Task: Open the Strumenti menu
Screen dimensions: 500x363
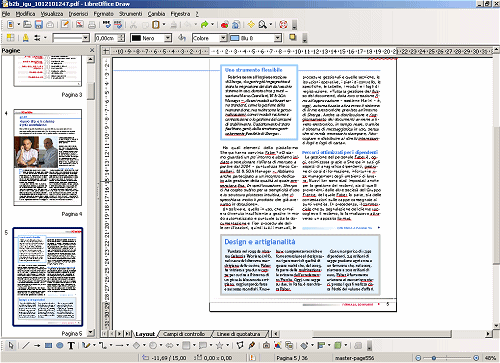Action: (130, 14)
